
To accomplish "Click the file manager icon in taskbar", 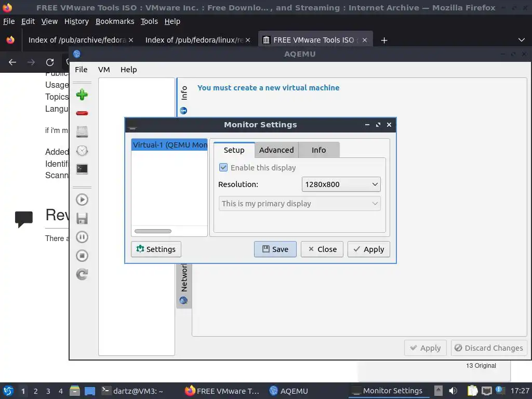I will (75, 391).
